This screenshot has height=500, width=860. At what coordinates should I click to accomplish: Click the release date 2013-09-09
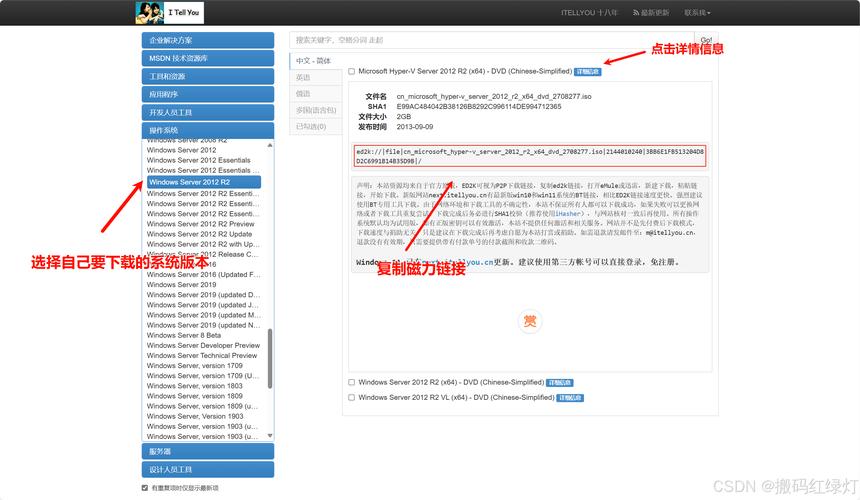[x=415, y=127]
